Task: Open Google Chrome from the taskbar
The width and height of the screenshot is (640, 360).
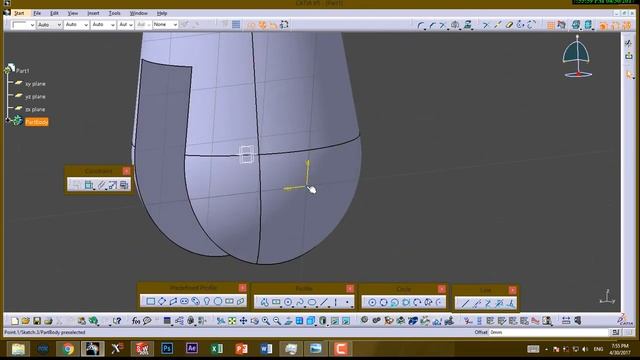Action: click(68, 349)
